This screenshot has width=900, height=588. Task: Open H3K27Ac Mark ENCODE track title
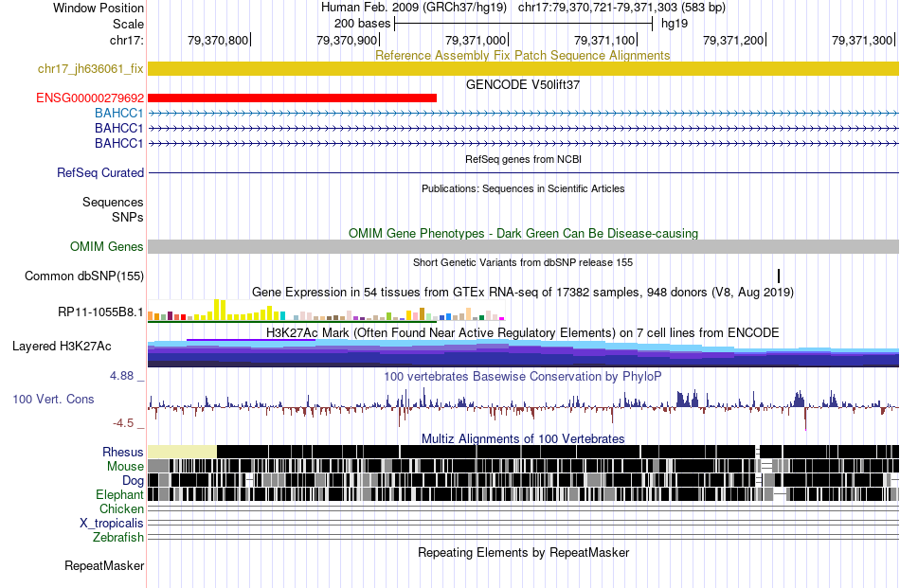(523, 332)
